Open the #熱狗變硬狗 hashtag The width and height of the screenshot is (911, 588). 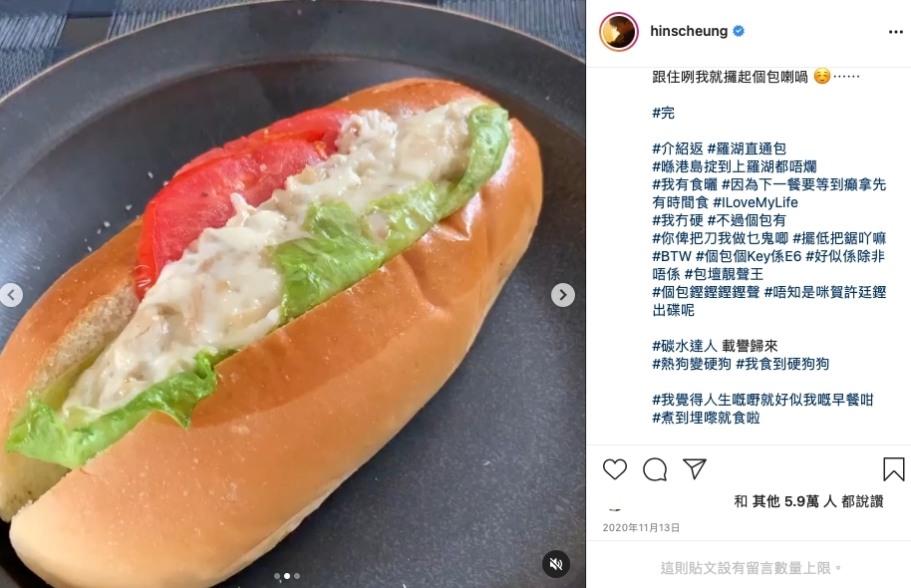(692, 364)
